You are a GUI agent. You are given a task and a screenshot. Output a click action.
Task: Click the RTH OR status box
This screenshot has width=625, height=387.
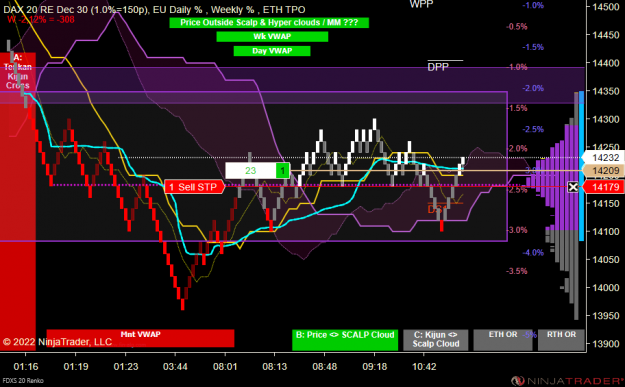[x=561, y=340]
